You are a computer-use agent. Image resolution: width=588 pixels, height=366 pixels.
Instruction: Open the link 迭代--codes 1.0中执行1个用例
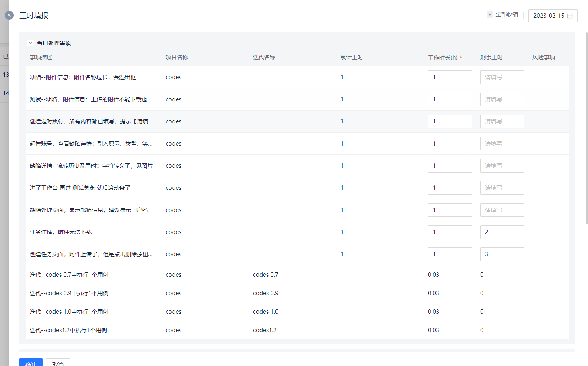coord(68,311)
